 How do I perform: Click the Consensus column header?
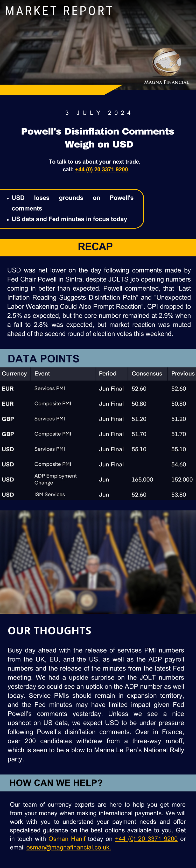coord(147,374)
